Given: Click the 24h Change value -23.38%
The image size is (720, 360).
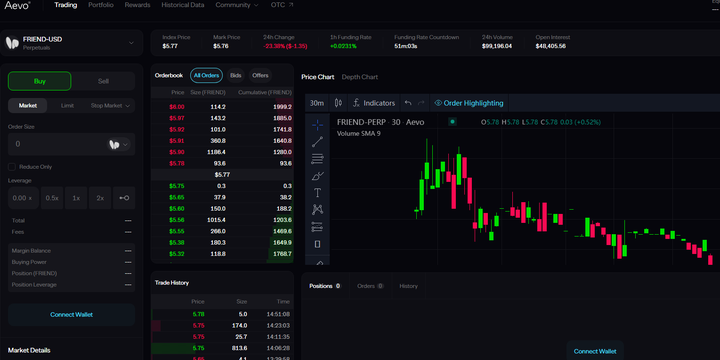Looking at the screenshot, I should pos(285,46).
